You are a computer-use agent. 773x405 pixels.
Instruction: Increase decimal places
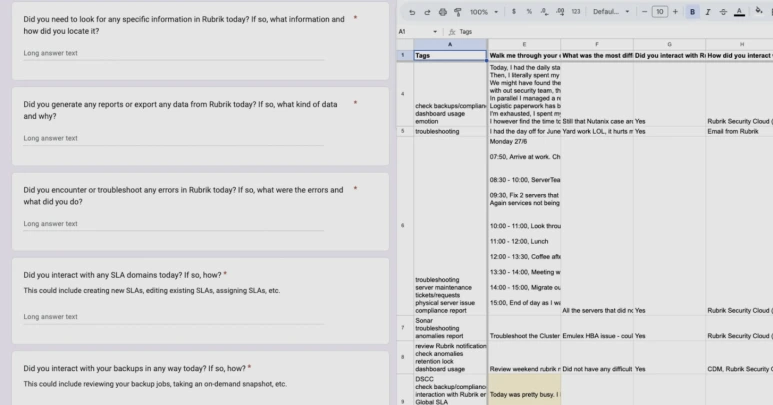coord(560,12)
